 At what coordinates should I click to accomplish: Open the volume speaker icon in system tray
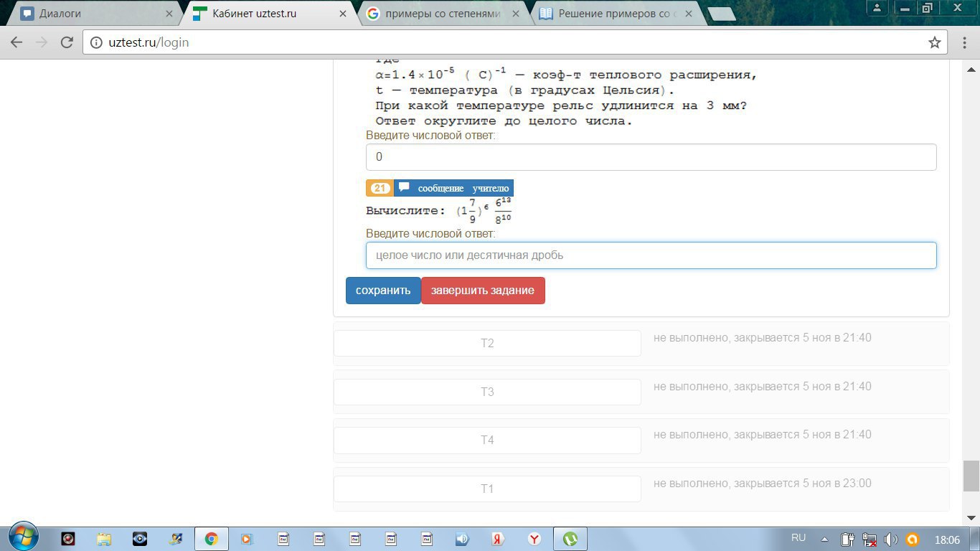click(x=890, y=540)
